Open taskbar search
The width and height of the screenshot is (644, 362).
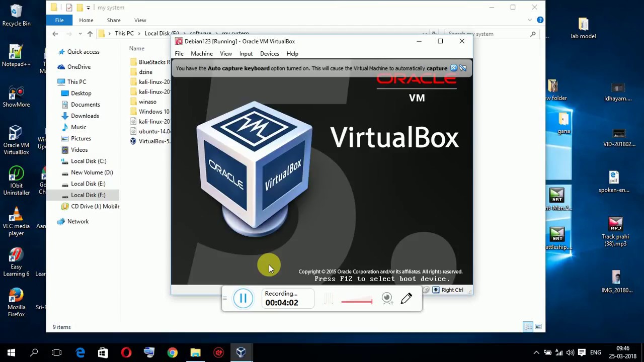34,352
